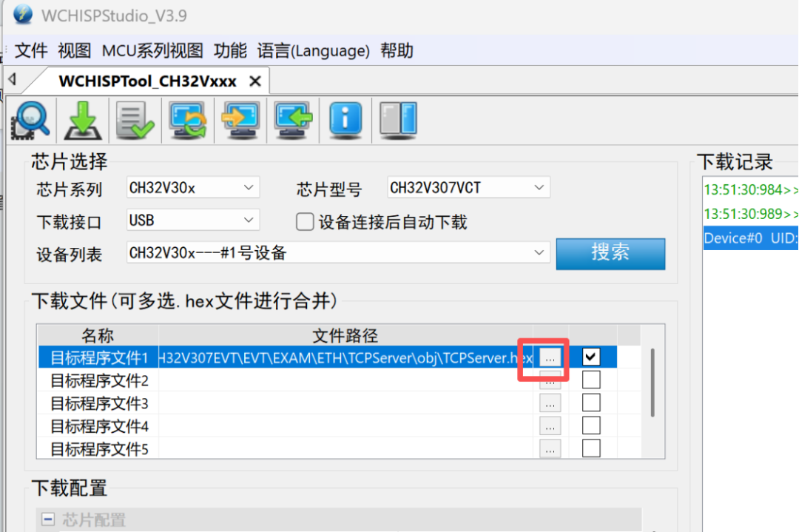Click the 搜索 button
The width and height of the screenshot is (799, 532).
[x=610, y=253]
